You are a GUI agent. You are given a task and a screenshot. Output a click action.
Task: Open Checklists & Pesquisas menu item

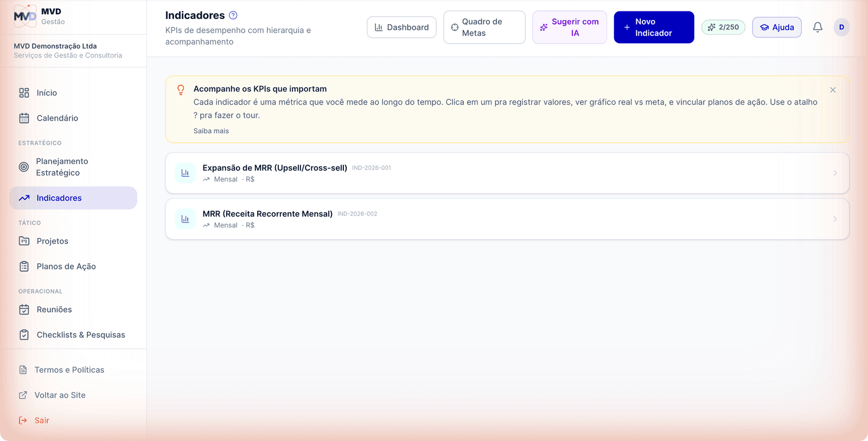pos(73,335)
